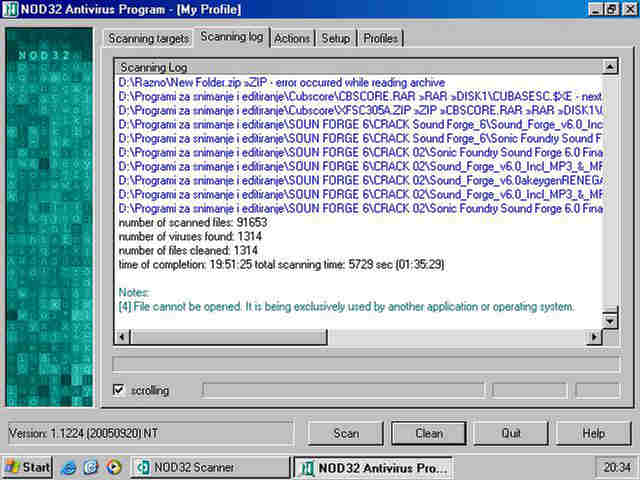Switch to the Actions tab
The height and width of the screenshot is (480, 640).
[292, 39]
